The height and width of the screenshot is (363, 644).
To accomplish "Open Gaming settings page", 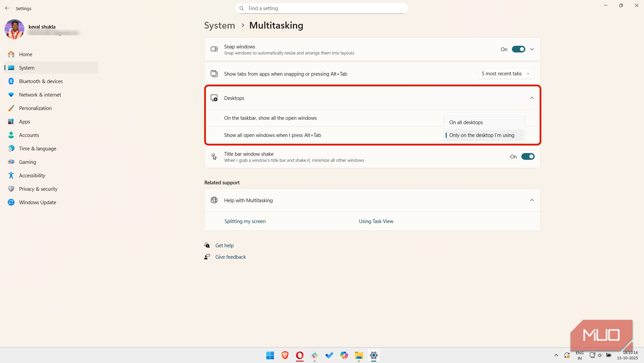I will pyautogui.click(x=51, y=162).
